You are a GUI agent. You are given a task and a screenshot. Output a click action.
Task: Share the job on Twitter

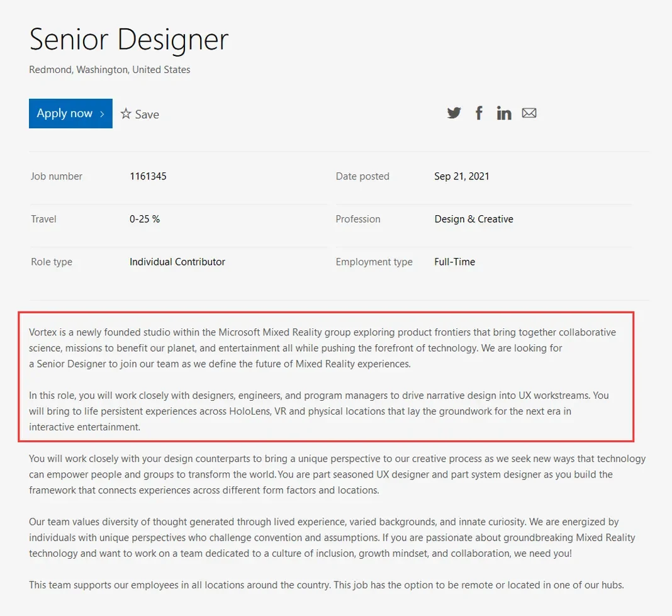tap(454, 113)
